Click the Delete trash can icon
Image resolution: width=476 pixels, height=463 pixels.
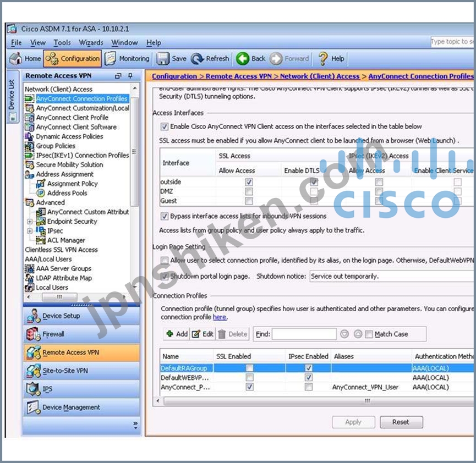pyautogui.click(x=222, y=334)
